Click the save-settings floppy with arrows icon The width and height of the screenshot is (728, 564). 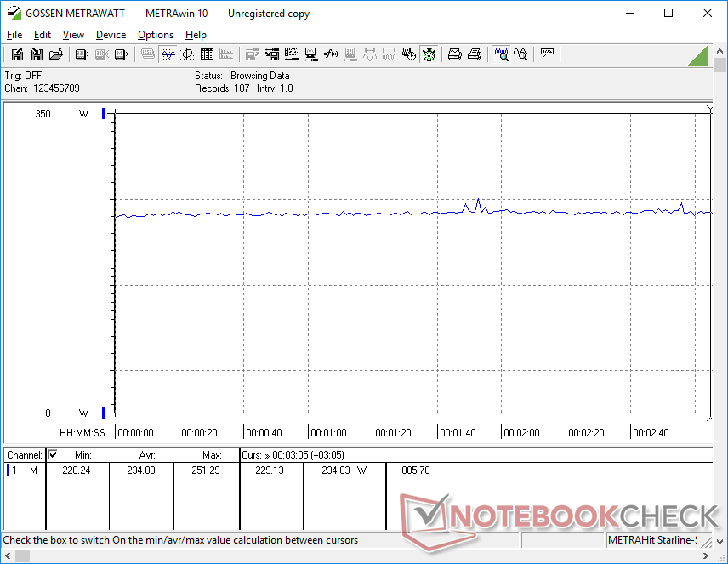point(272,54)
